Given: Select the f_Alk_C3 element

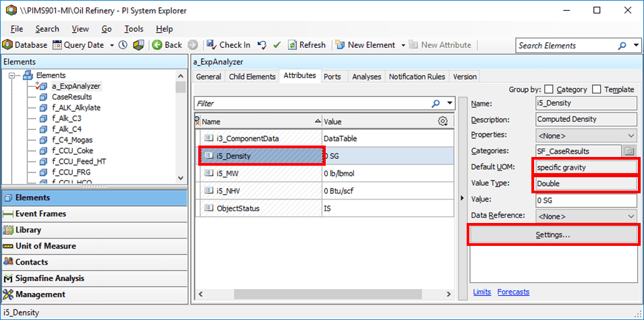Looking at the screenshot, I should 66,118.
